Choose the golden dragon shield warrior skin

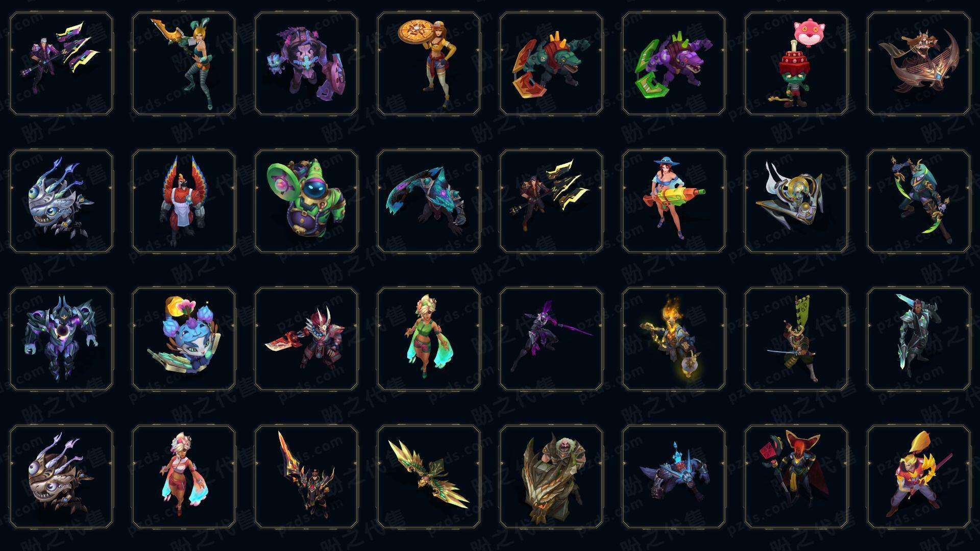(551, 477)
